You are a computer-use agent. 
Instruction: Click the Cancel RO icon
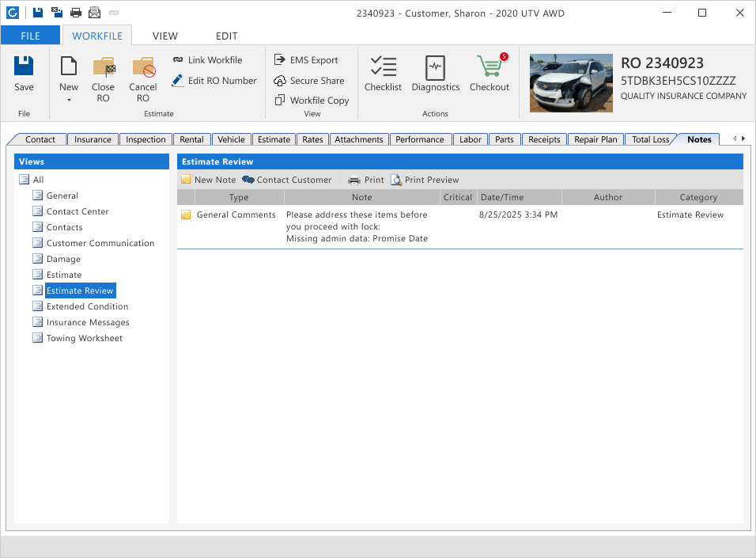(143, 67)
